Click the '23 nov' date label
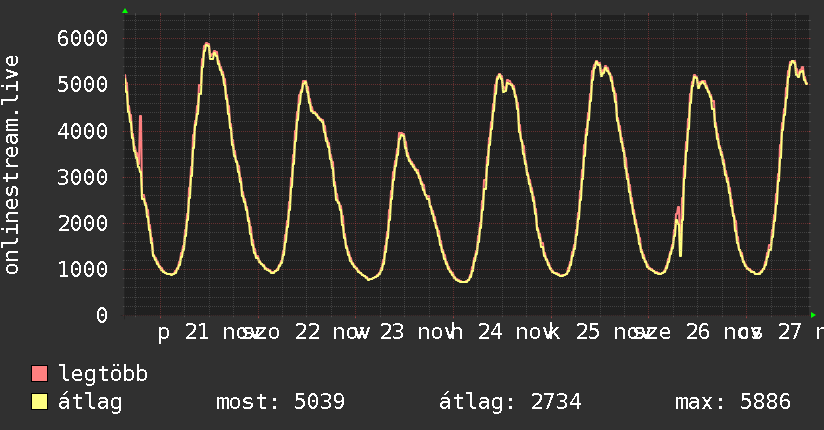The height and width of the screenshot is (430, 824). (x=416, y=332)
